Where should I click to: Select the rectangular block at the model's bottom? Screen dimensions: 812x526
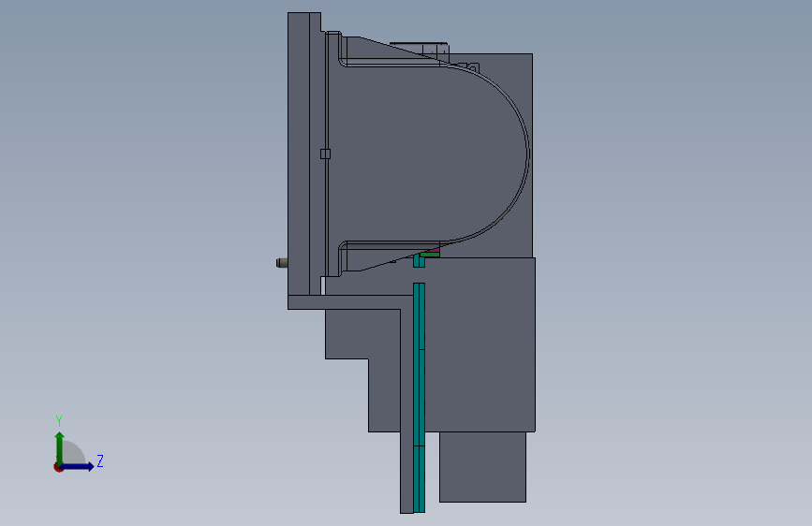(x=482, y=467)
